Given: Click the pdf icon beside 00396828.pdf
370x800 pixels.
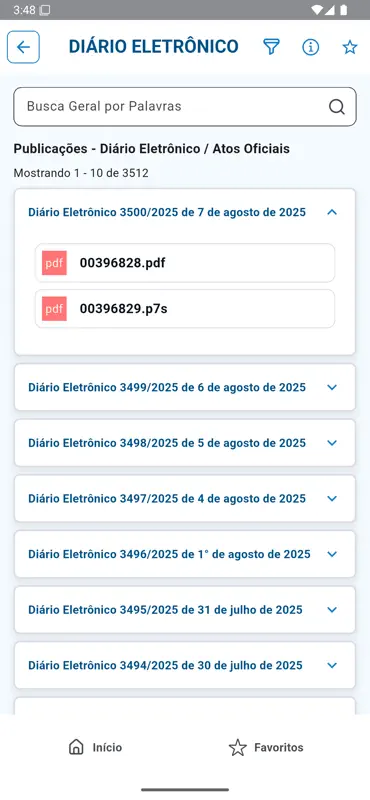Looking at the screenshot, I should click(x=54, y=263).
